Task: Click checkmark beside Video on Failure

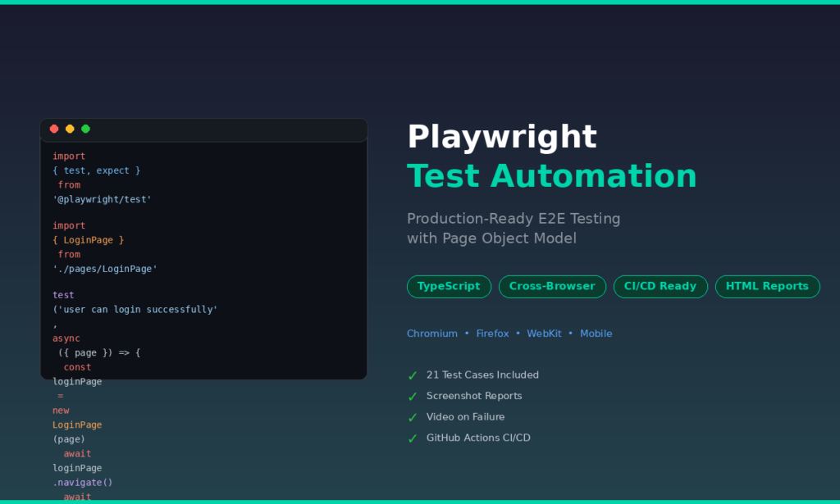Action: tap(413, 418)
